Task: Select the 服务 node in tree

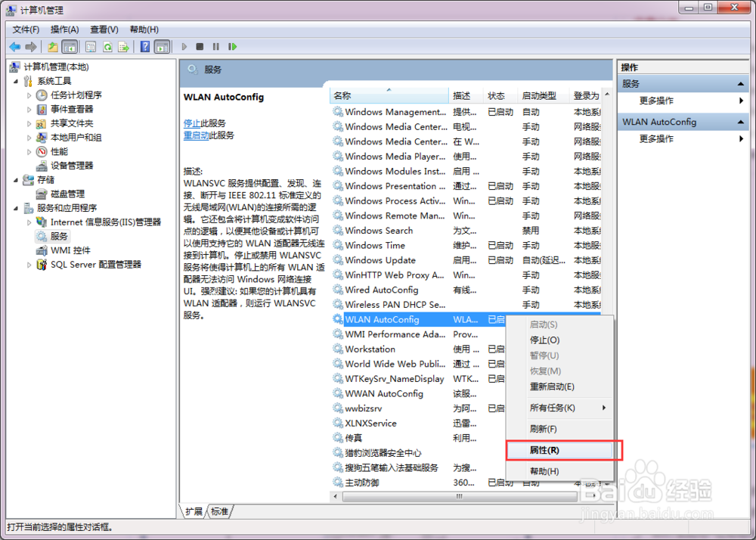Action: coord(59,236)
